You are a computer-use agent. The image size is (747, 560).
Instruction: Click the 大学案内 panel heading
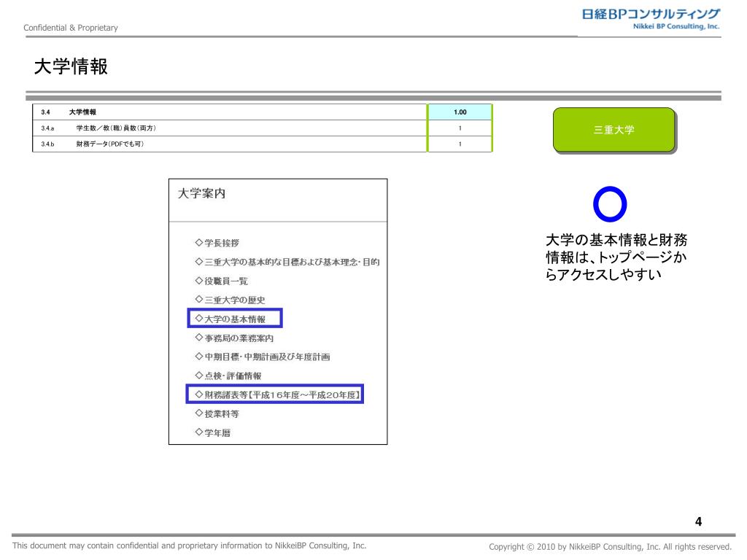coord(201,193)
